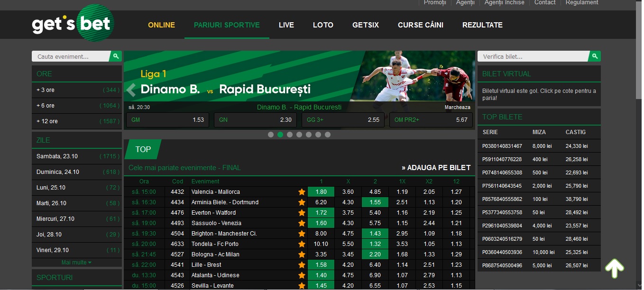Star the Atalanta - Udinese event

[302, 275]
